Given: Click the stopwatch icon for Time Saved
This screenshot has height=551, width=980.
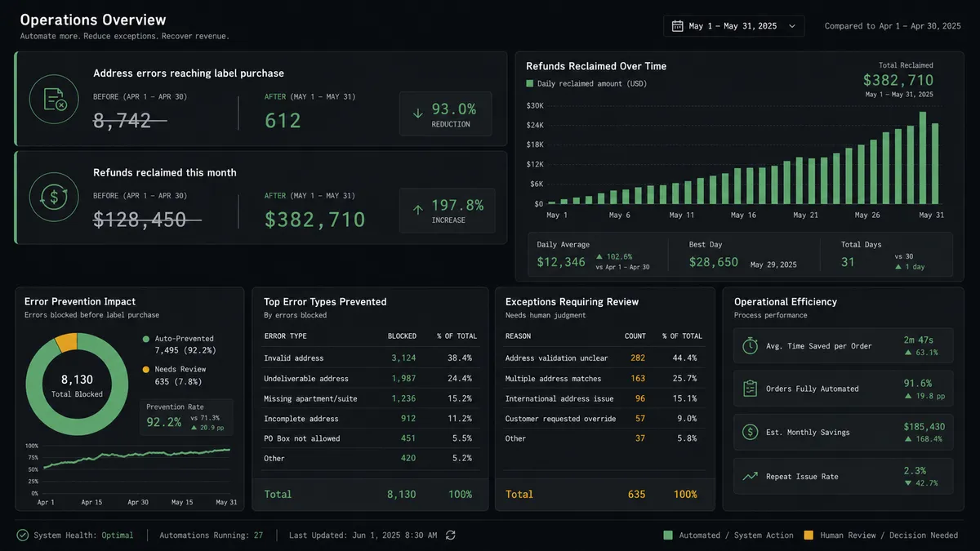Looking at the screenshot, I should [750, 346].
